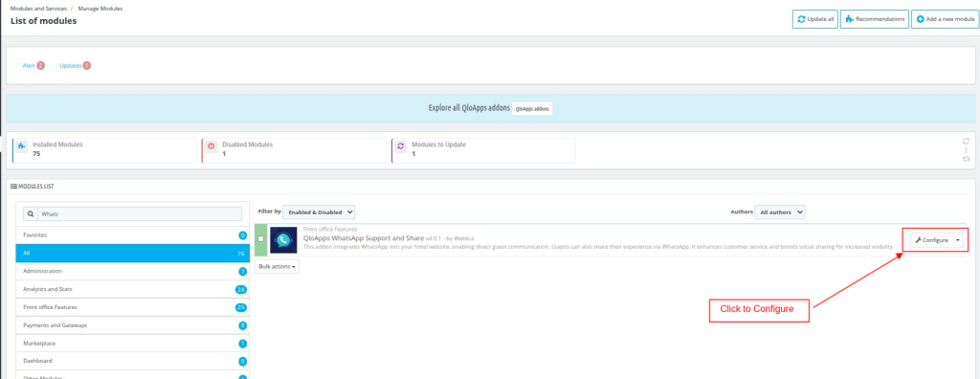
Task: Expand the Configure dropdown caret
Action: 958,240
